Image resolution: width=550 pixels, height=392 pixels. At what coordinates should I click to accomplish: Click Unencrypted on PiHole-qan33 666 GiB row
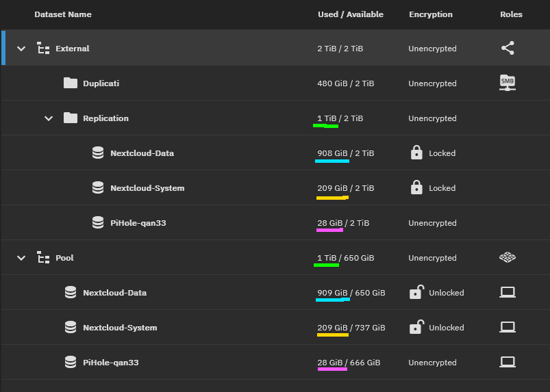click(x=432, y=362)
